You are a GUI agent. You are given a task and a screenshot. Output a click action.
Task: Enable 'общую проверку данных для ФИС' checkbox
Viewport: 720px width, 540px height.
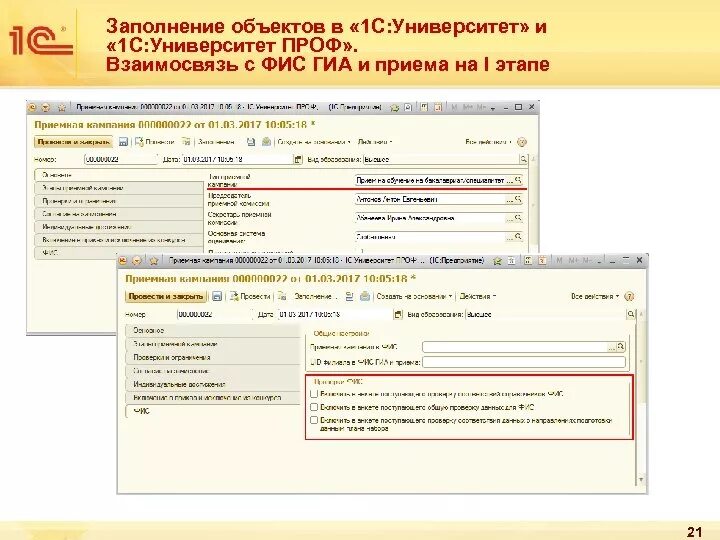click(x=314, y=407)
